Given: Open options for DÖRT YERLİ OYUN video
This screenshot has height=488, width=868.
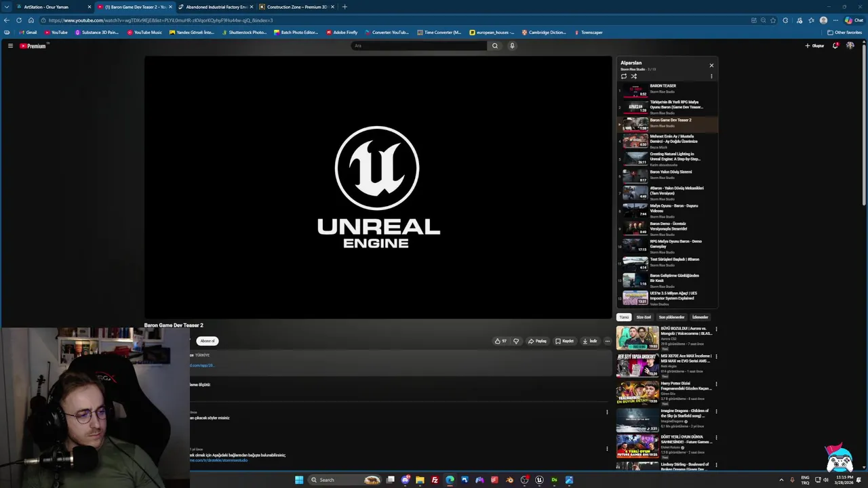Looking at the screenshot, I should [x=716, y=439].
